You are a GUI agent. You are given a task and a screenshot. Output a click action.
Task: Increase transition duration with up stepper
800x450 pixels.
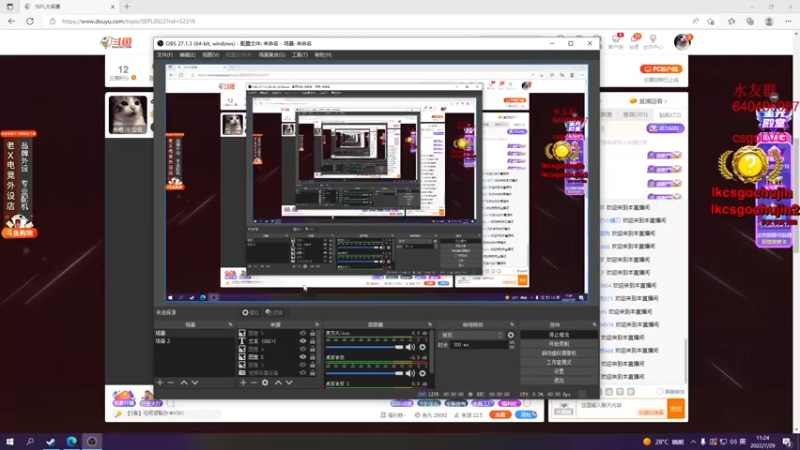tap(512, 343)
